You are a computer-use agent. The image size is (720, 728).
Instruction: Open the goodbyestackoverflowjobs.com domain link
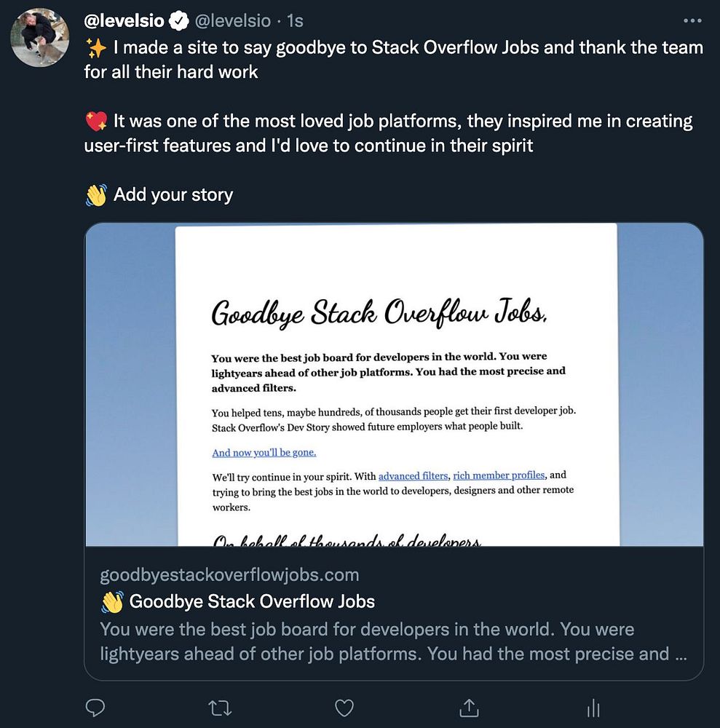(229, 575)
